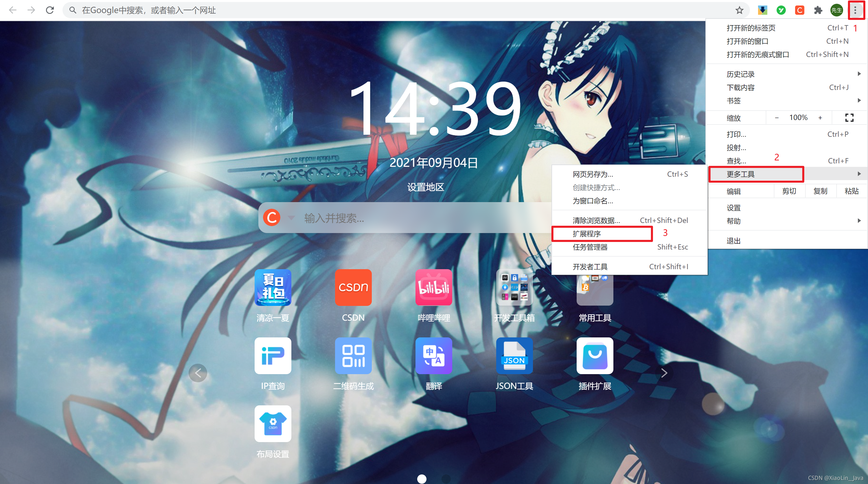Open 下载内容 from the menu

[x=787, y=88]
